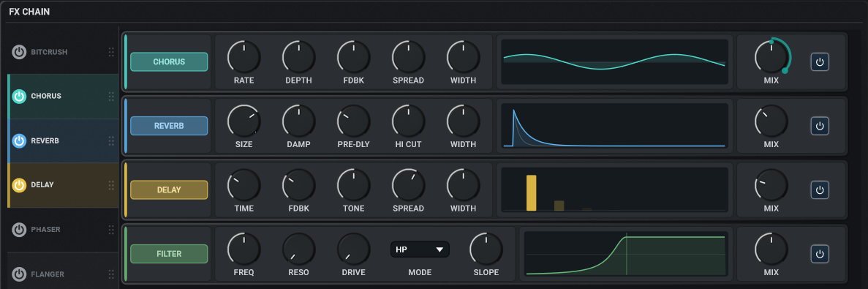
Task: Click the Chorus SPREAD knob
Action: click(x=409, y=57)
